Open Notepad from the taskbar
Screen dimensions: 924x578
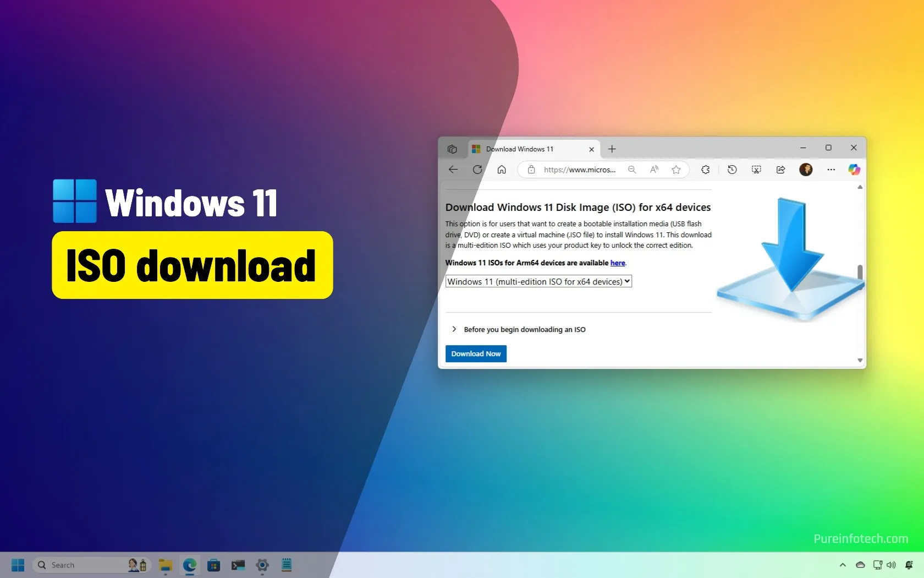pyautogui.click(x=287, y=565)
